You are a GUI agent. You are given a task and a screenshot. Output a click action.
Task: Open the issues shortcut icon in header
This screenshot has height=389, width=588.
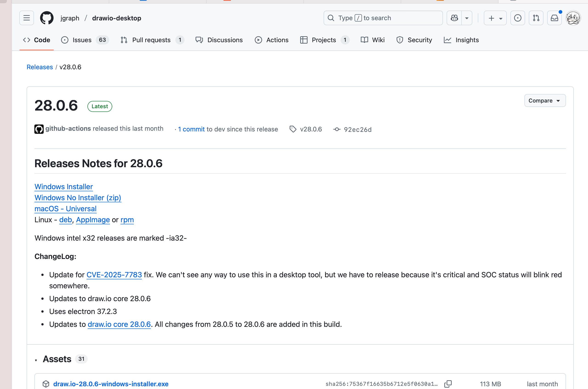point(518,18)
